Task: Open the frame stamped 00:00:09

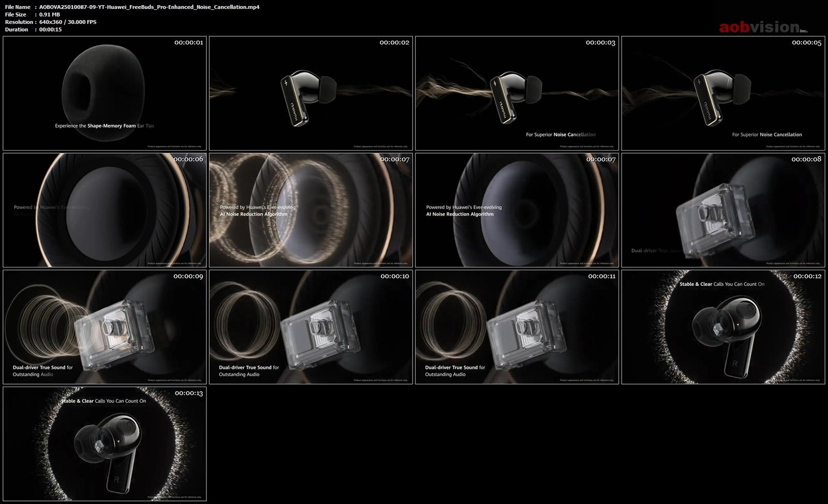Action: coord(105,327)
